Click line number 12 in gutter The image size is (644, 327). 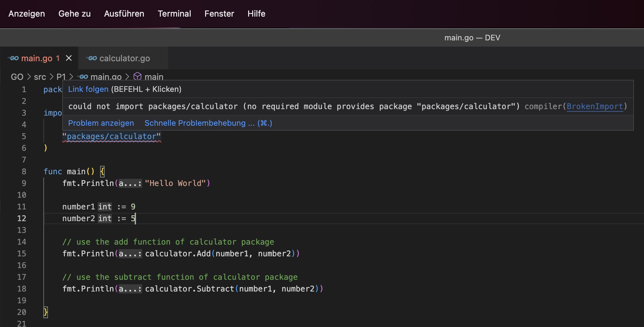(22, 219)
